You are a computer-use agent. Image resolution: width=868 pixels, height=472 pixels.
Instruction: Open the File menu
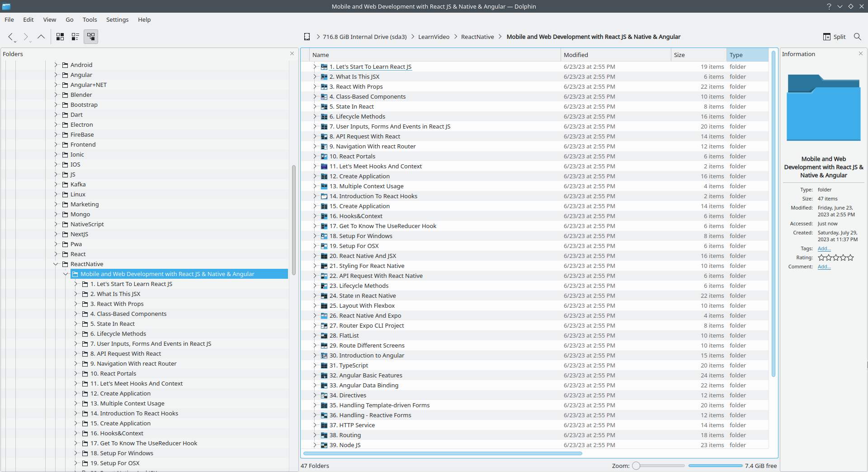coord(9,19)
